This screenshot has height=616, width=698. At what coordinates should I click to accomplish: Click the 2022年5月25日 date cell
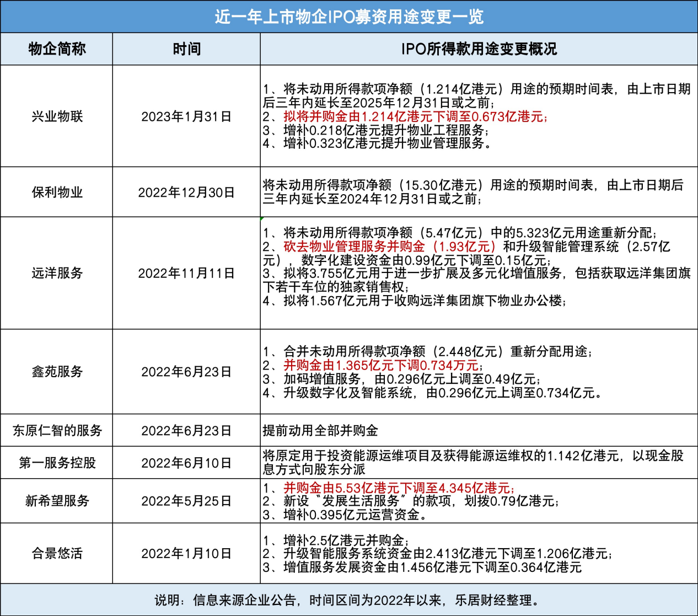point(186,501)
